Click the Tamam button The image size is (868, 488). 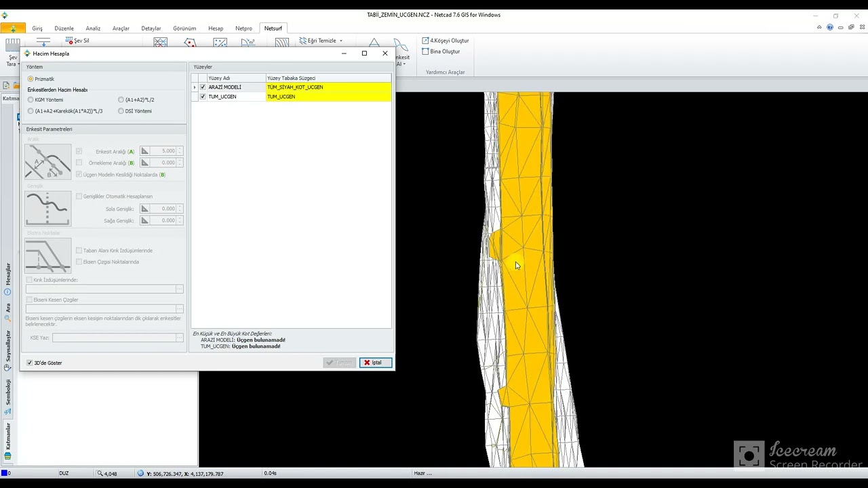click(340, 363)
